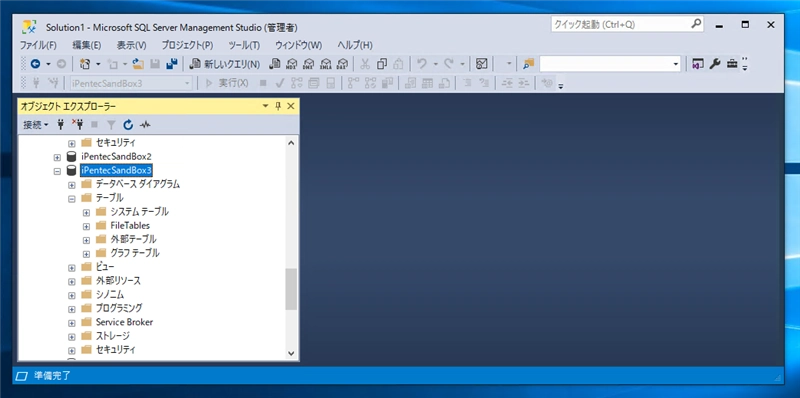This screenshot has height=398, width=800.
Task: Start an Analysis Services MDX query
Action: [x=292, y=64]
